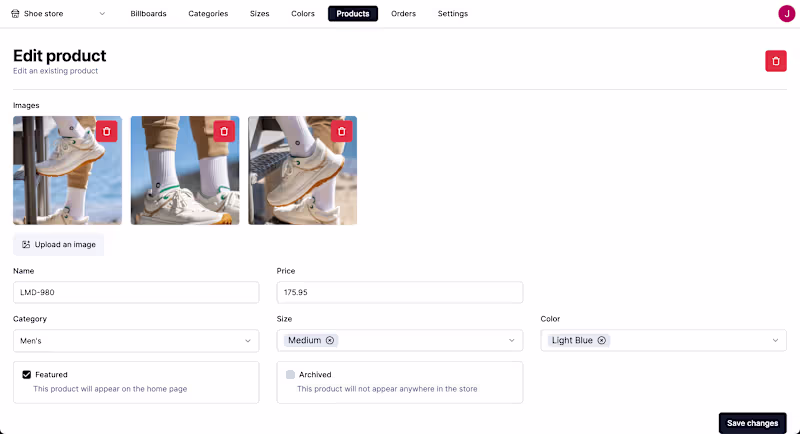Switch to the Orders tab
This screenshot has width=800, height=434.
[403, 14]
